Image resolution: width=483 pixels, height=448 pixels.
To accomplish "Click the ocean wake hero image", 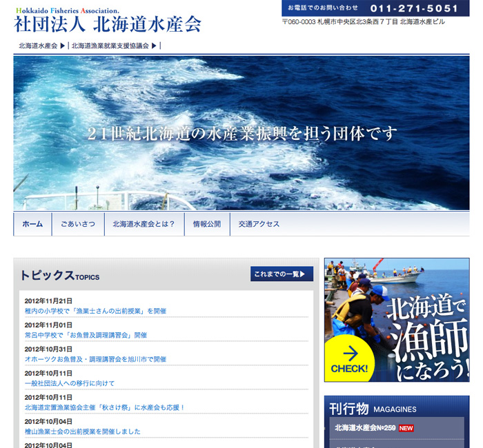I will (241, 132).
